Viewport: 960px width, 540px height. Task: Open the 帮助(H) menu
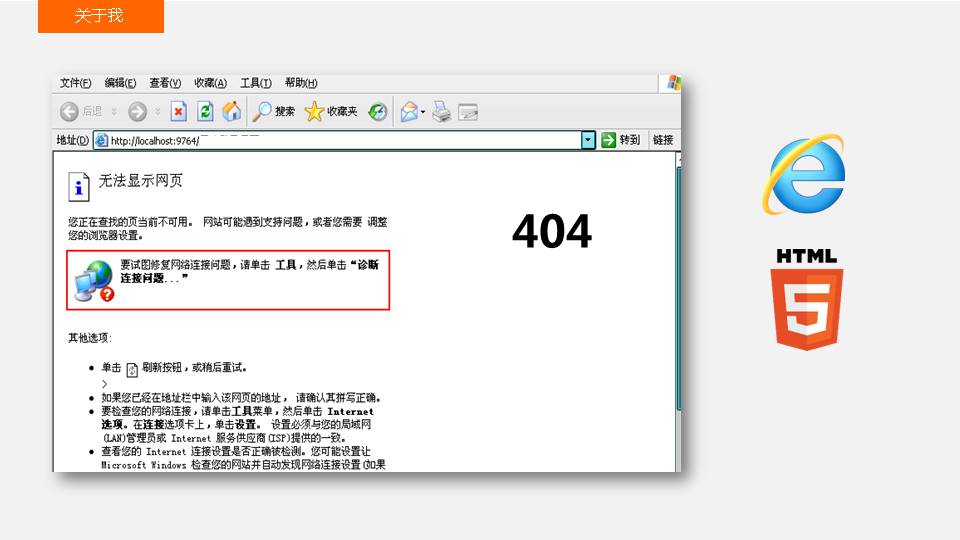click(300, 83)
